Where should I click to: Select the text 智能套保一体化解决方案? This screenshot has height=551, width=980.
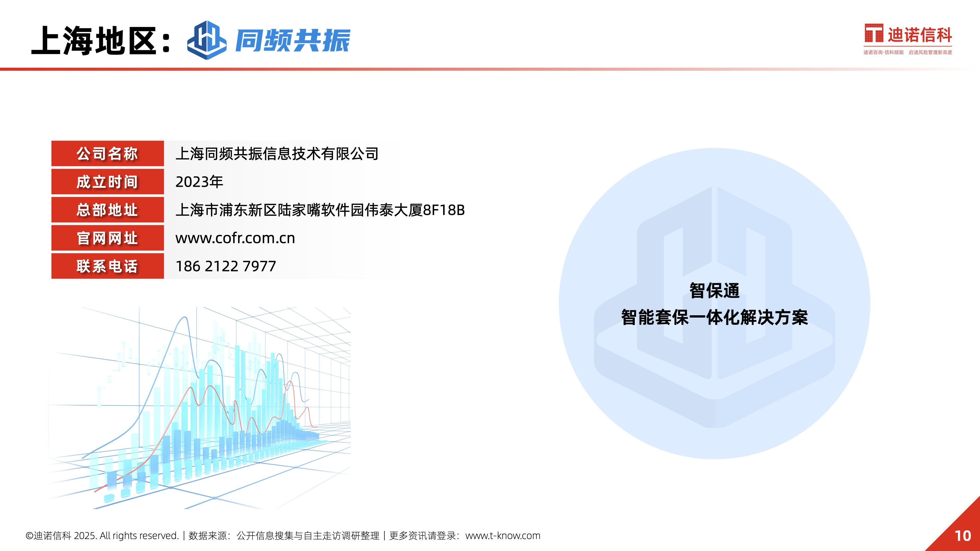tap(715, 317)
